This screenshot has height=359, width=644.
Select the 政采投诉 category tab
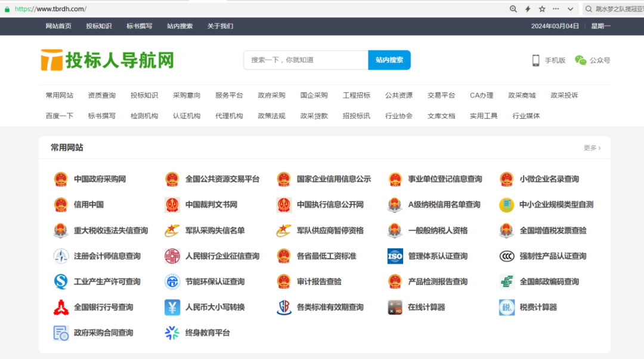[x=564, y=95]
